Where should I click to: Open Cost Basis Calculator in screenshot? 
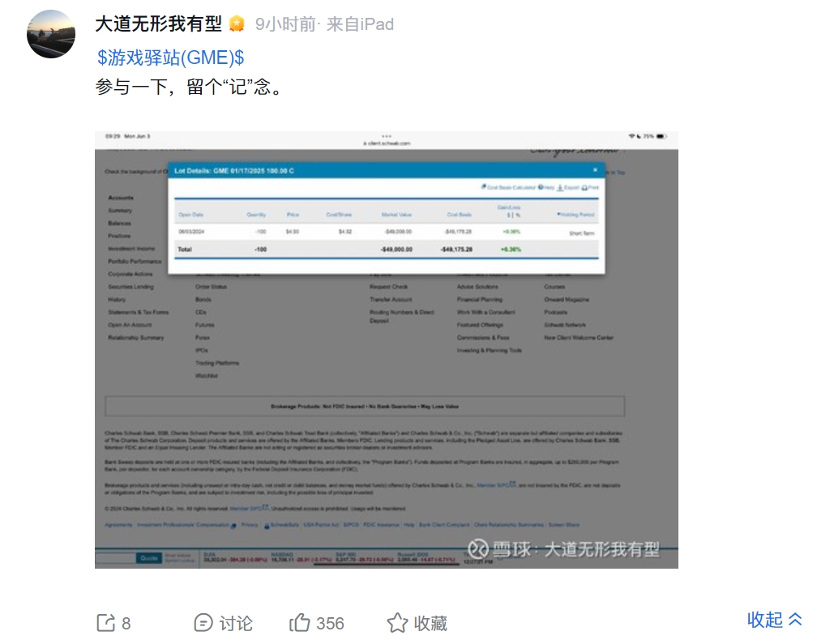(508, 187)
